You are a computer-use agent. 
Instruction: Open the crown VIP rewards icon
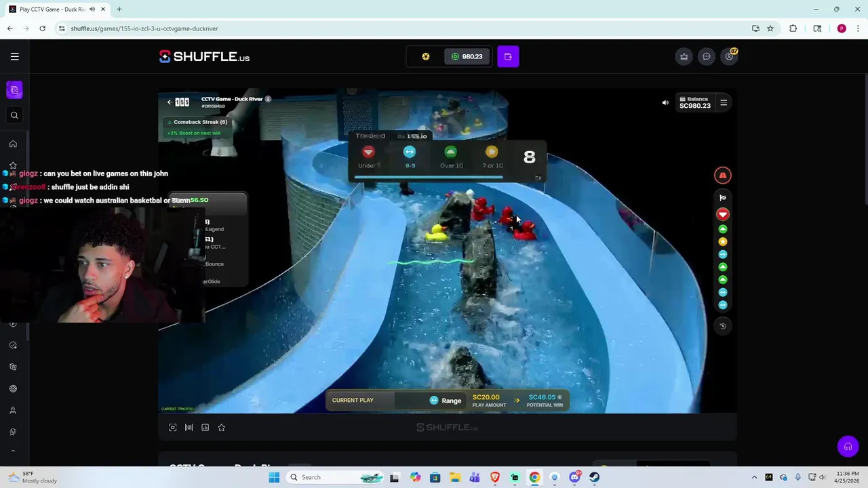684,56
